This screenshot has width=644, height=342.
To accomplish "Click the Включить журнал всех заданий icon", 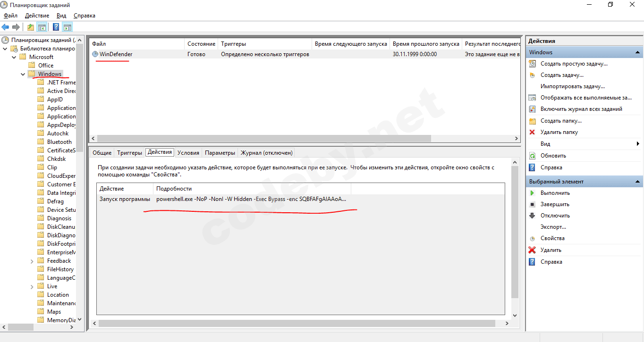I will click(x=533, y=109).
